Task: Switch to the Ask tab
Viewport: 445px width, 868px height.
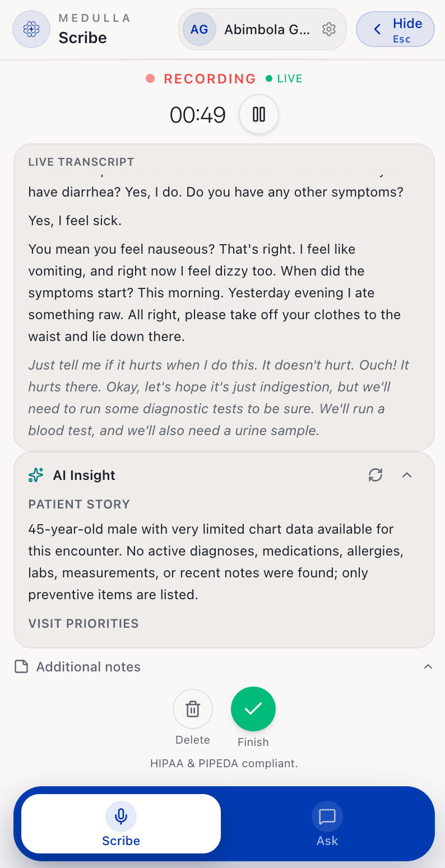Action: point(327,824)
